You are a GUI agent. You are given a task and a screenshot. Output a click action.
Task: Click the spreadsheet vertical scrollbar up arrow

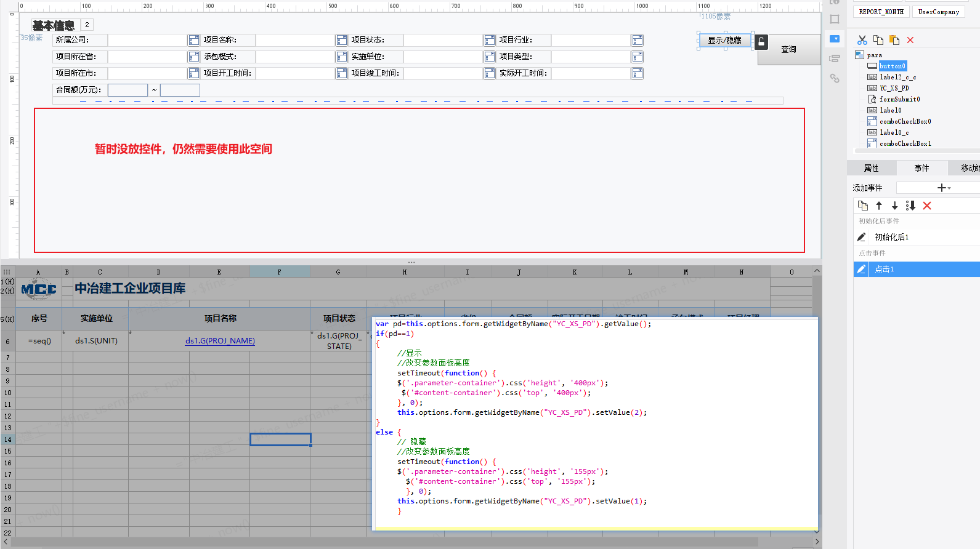(817, 271)
